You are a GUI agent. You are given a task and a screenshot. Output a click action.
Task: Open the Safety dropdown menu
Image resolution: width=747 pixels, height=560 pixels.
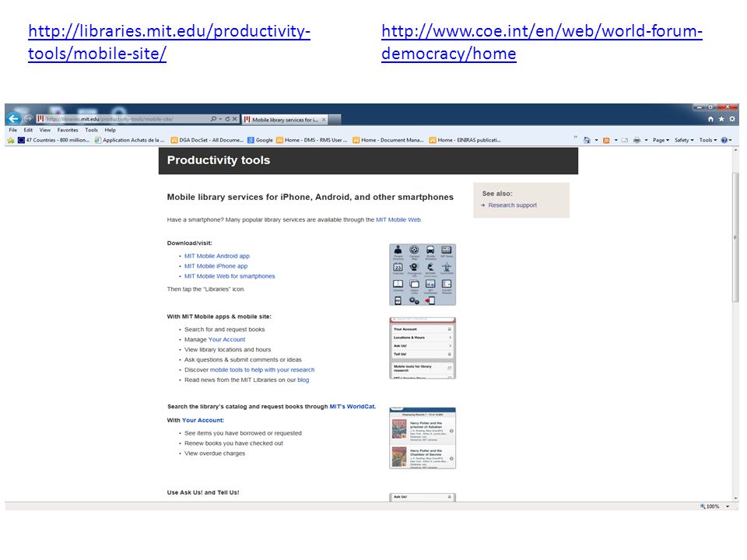(684, 140)
